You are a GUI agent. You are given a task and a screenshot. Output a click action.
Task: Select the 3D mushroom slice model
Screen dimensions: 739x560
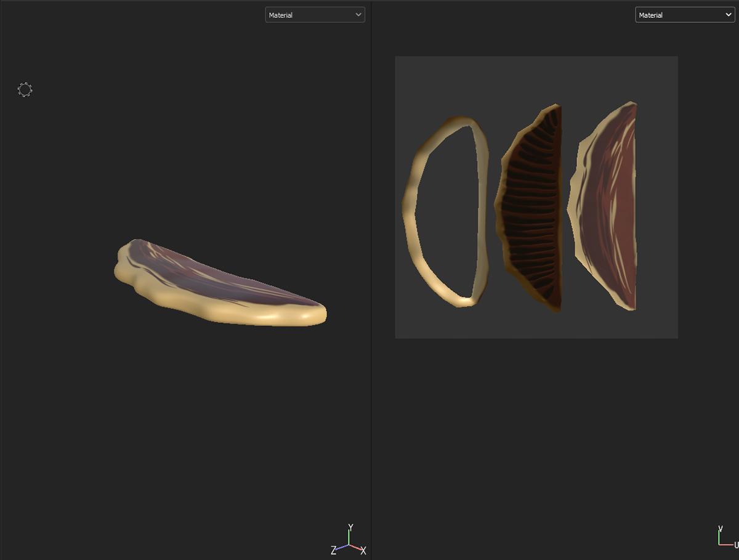220,283
